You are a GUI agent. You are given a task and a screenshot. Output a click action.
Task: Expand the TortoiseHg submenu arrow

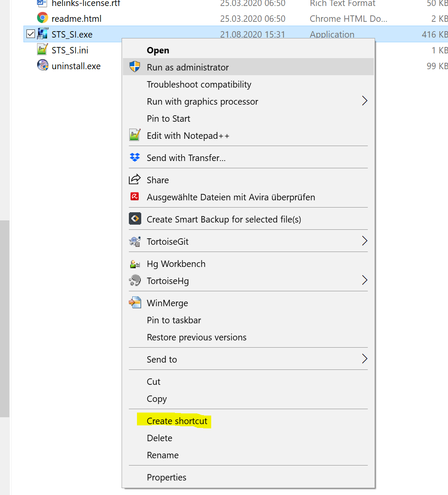click(364, 281)
